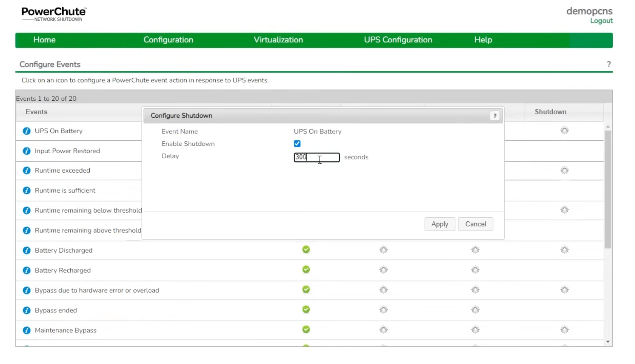Click second gear icon in Battery Recharged row
Screen dimensions: 635x364
(x=475, y=270)
